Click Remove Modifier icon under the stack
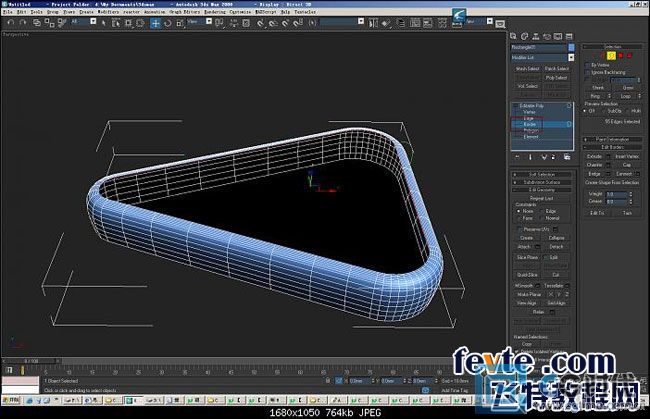This screenshot has height=419, width=650. point(553,157)
